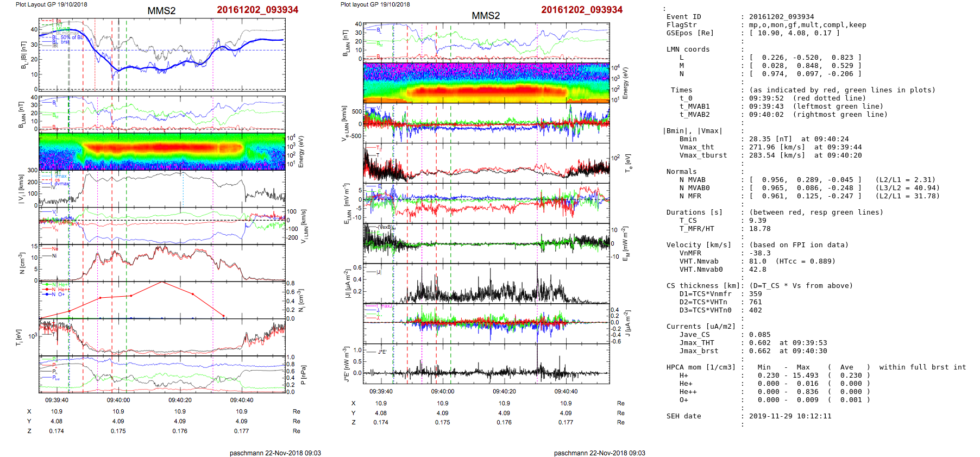This screenshot has height=457, width=980.
Task: Select "09:40:02 (rightmost green line)" text
Action: coord(819,115)
